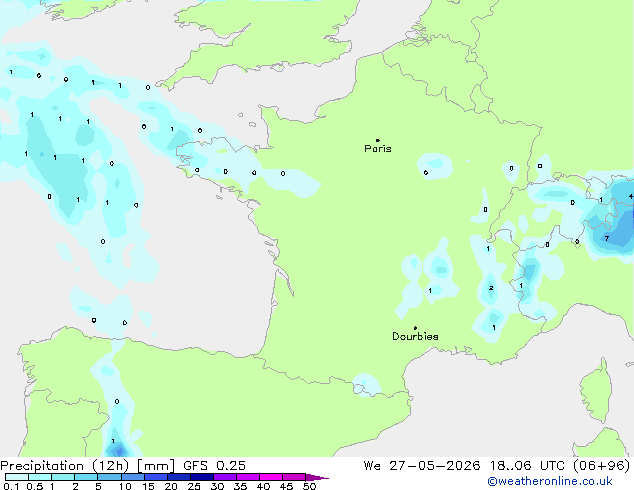Select the legend swatch between 10 and 15

pyautogui.click(x=132, y=477)
